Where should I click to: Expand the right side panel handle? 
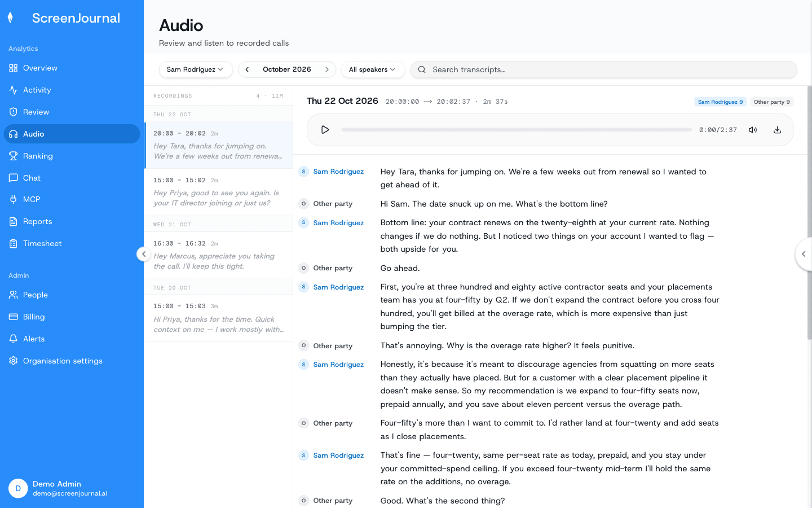pos(804,255)
